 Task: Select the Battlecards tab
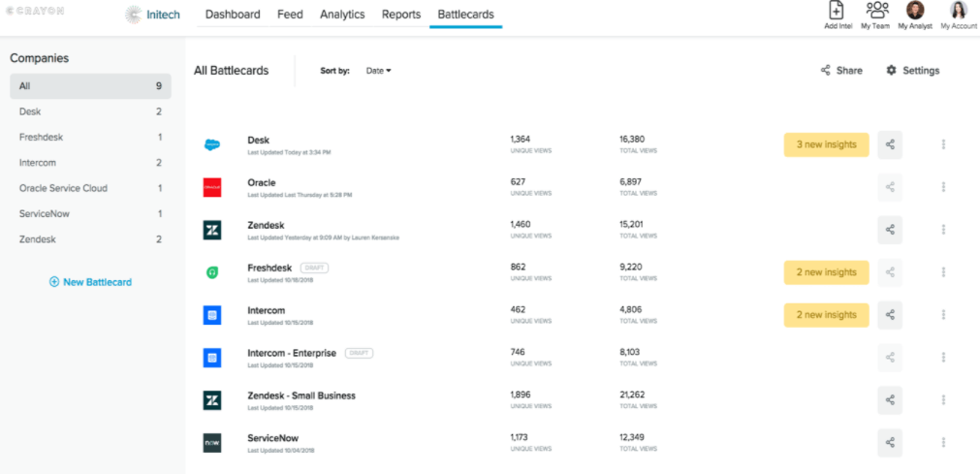465,15
